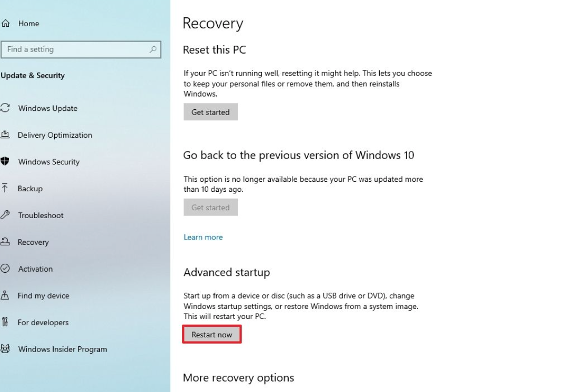Open Windows Security settings
588x392 pixels.
(49, 162)
